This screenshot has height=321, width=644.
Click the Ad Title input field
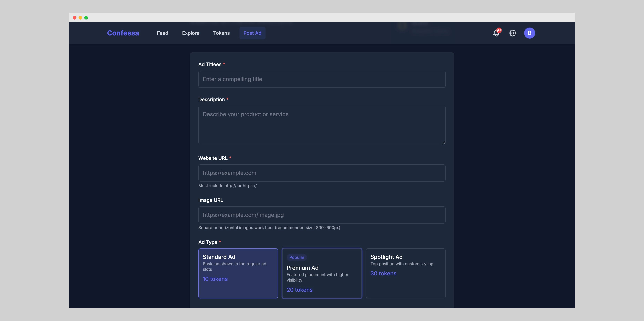tap(321, 79)
